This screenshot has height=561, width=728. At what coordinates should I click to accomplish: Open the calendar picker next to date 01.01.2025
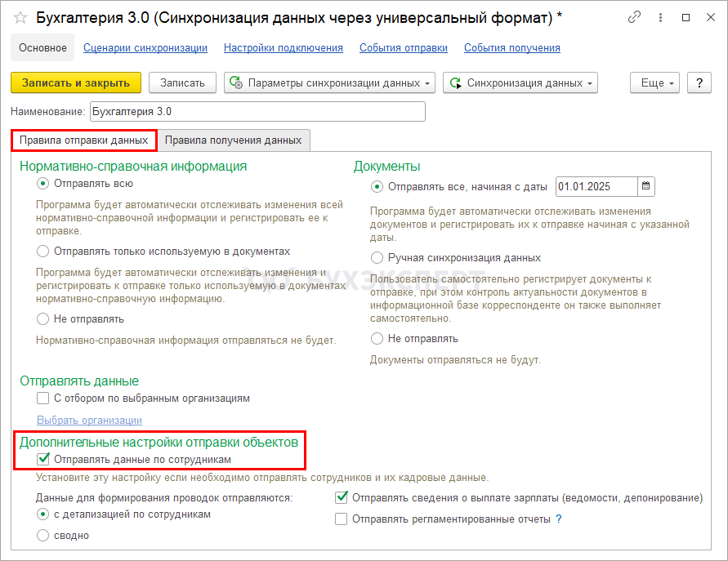pyautogui.click(x=645, y=186)
